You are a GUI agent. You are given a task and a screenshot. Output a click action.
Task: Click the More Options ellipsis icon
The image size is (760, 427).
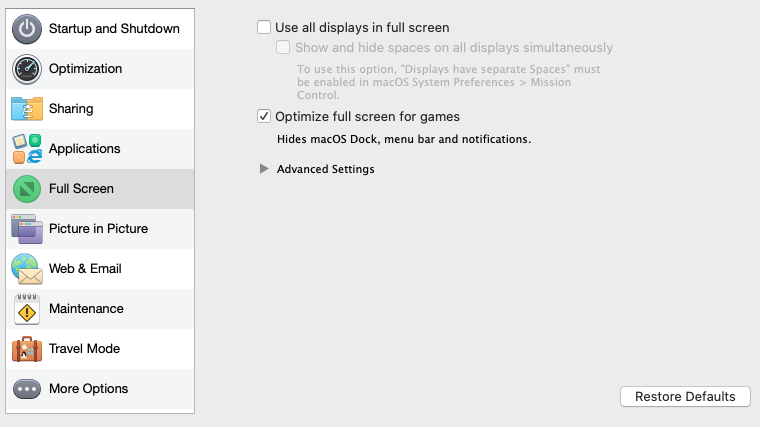[27, 389]
